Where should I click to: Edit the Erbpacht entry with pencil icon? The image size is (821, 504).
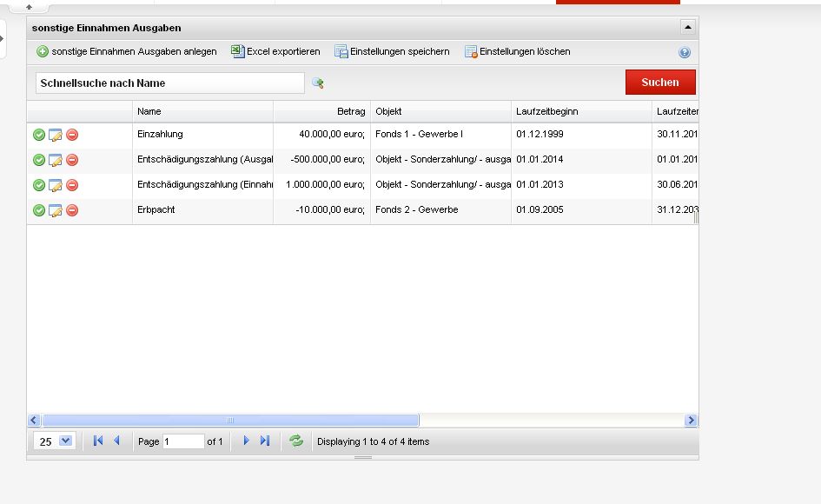(x=56, y=210)
